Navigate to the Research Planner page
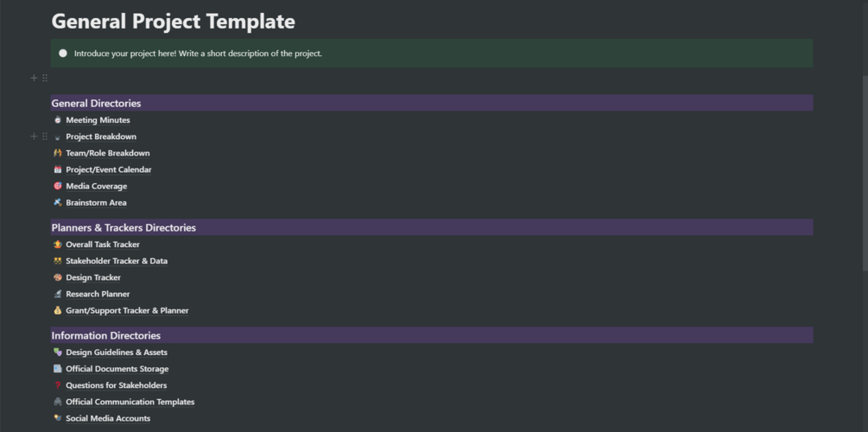 (x=98, y=294)
